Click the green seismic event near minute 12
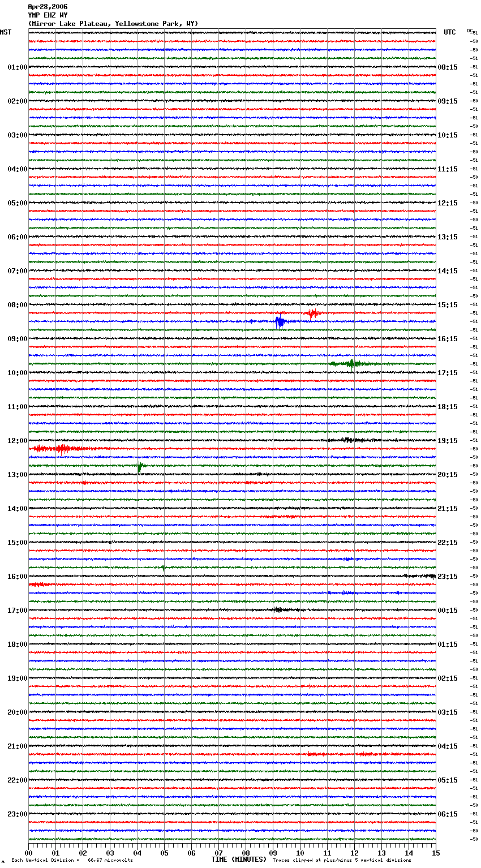Image resolution: width=481 pixels, height=868 pixels. [x=351, y=364]
